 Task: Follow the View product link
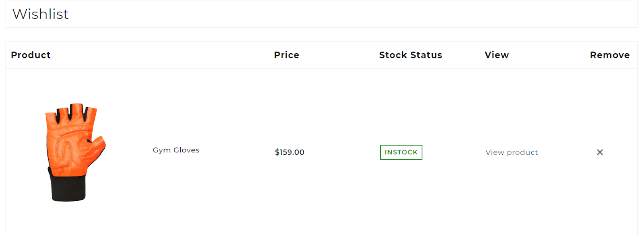tap(511, 152)
